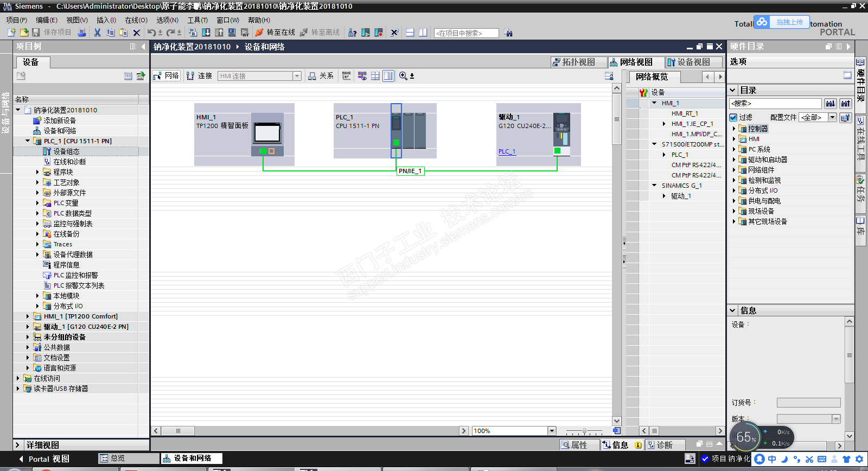Click the upload from device icon
Screen dimensions: 868x471
tap(219, 33)
